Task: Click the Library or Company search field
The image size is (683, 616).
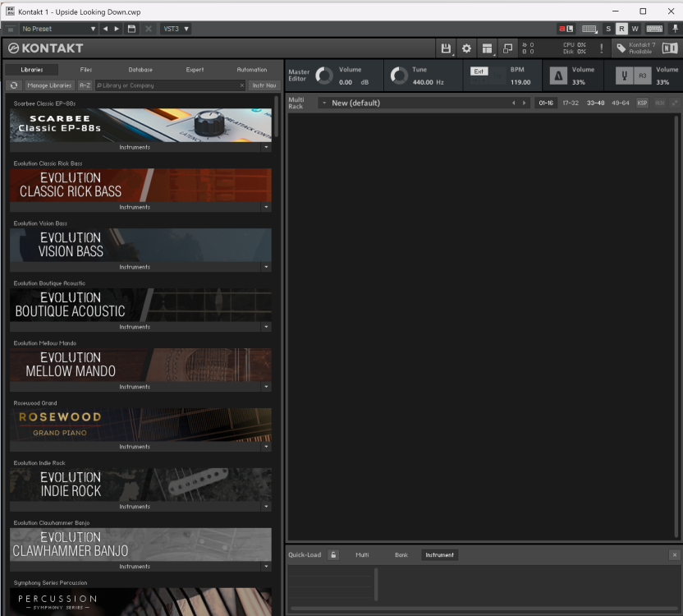Action: tap(168, 85)
